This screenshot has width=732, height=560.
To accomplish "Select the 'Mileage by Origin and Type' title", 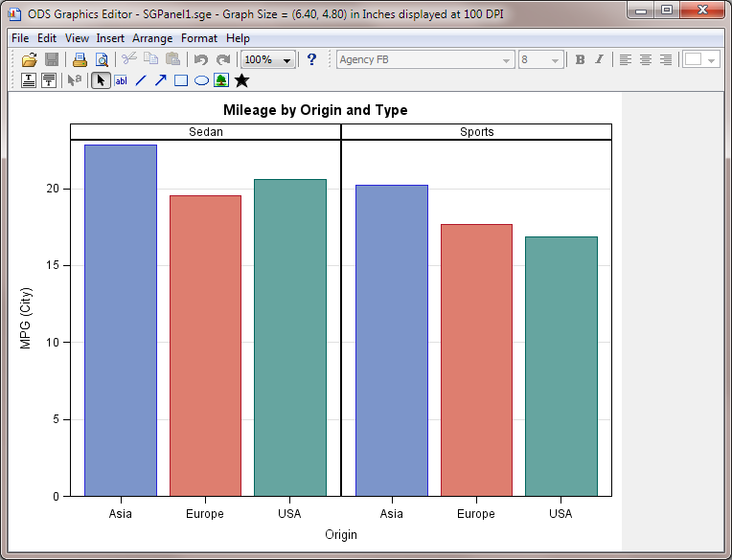I will pos(315,110).
